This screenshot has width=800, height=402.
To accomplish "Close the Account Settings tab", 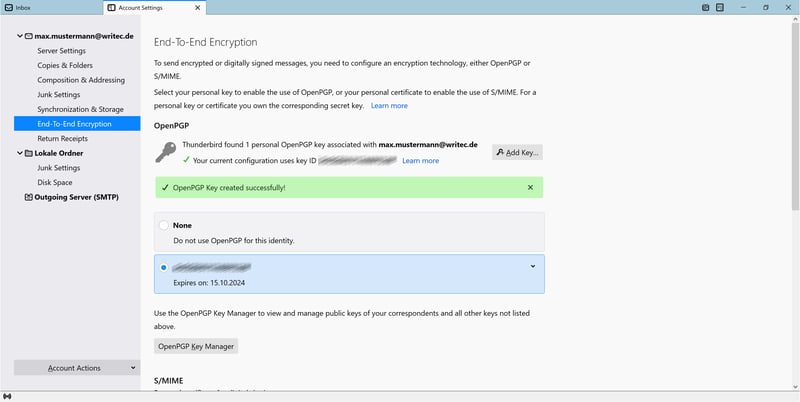I will click(x=197, y=8).
